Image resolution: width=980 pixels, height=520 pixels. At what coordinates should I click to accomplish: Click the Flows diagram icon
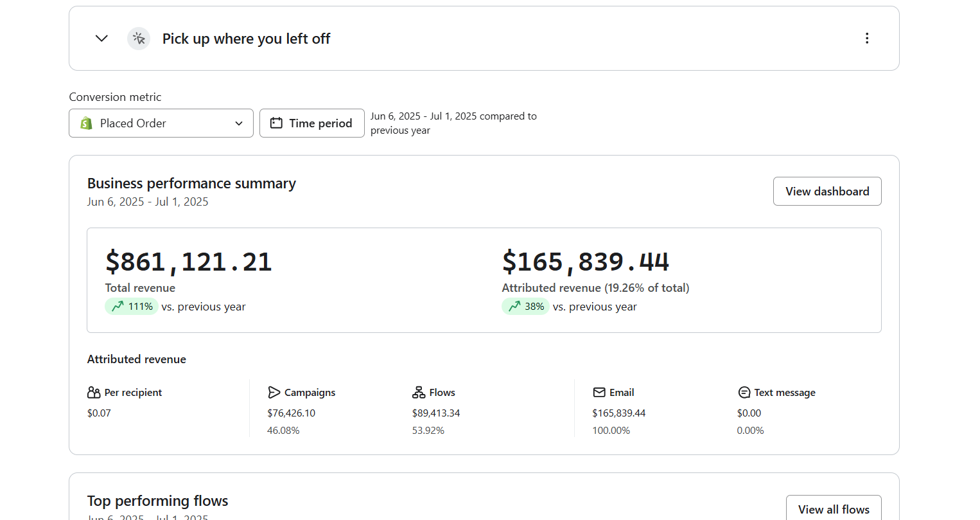point(419,393)
